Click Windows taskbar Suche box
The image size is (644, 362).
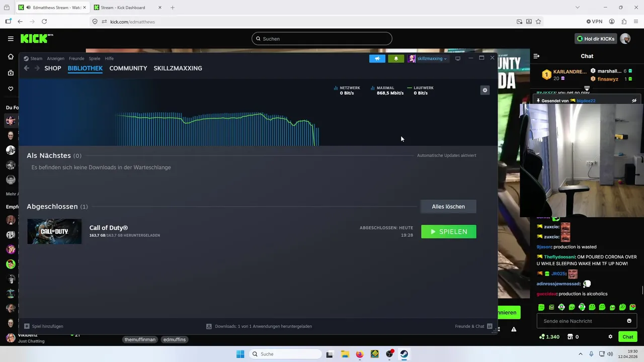click(286, 354)
